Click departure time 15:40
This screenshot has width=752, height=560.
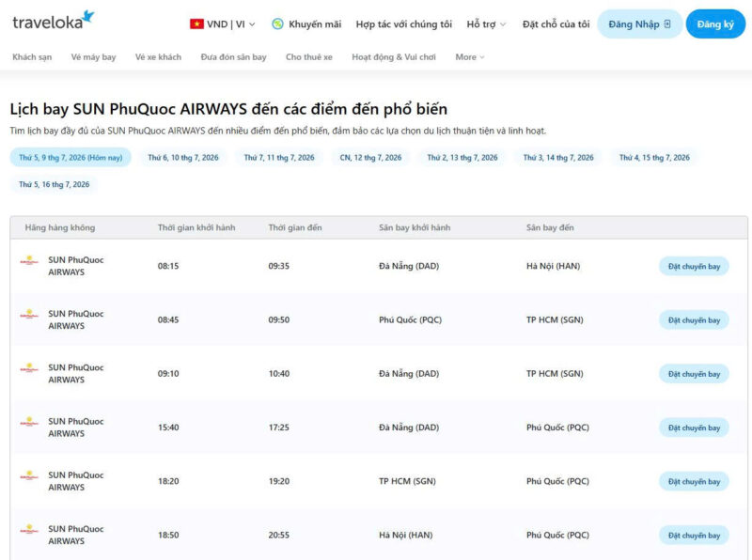pos(168,428)
